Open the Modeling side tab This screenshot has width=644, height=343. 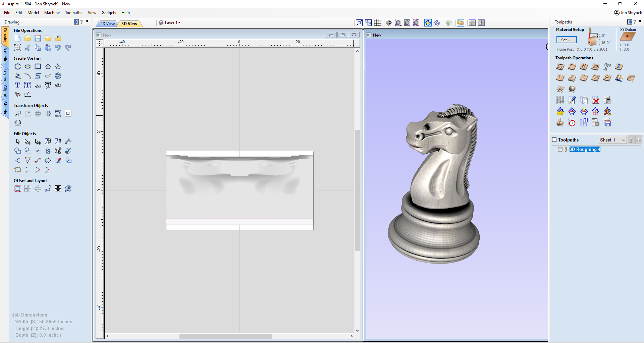[5, 56]
